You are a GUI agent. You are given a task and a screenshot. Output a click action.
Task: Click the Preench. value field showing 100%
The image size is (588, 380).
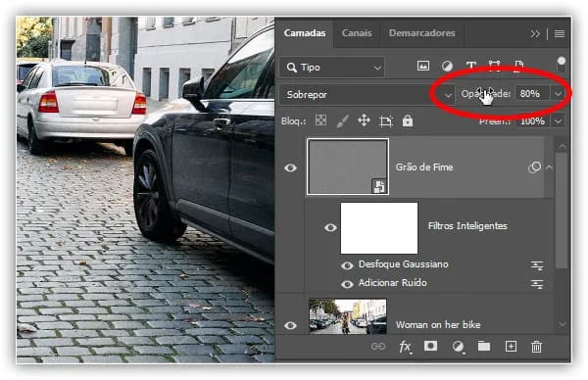pyautogui.click(x=532, y=121)
